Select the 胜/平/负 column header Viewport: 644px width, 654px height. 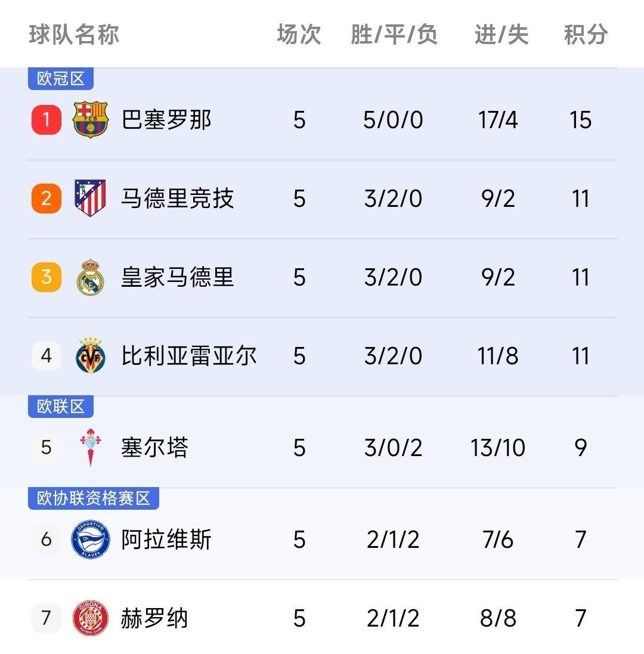click(x=394, y=34)
